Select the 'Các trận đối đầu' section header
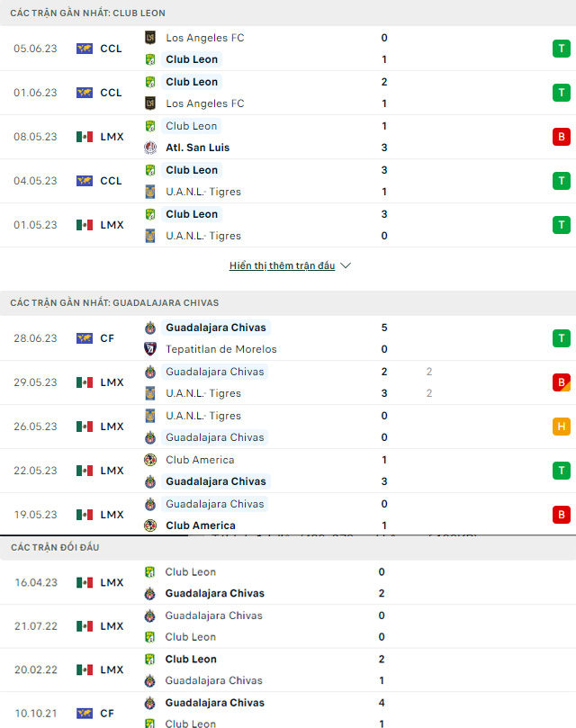576x728 pixels. pyautogui.click(x=55, y=547)
